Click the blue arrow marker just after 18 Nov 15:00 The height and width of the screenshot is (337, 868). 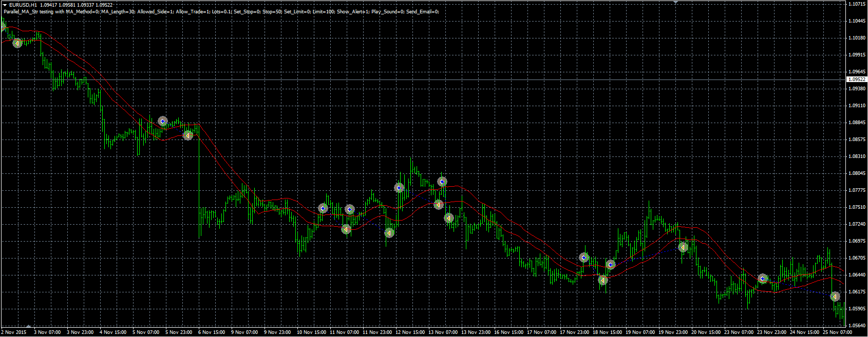[611, 265]
